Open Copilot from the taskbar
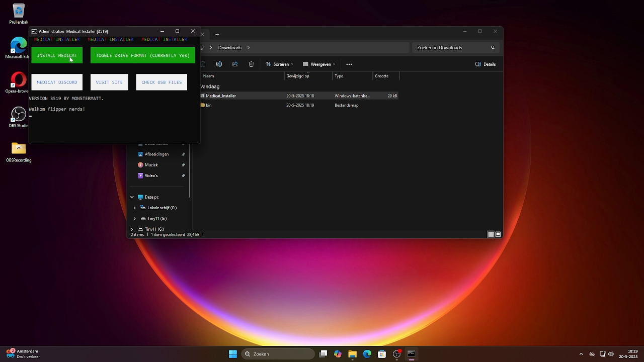 (338, 354)
